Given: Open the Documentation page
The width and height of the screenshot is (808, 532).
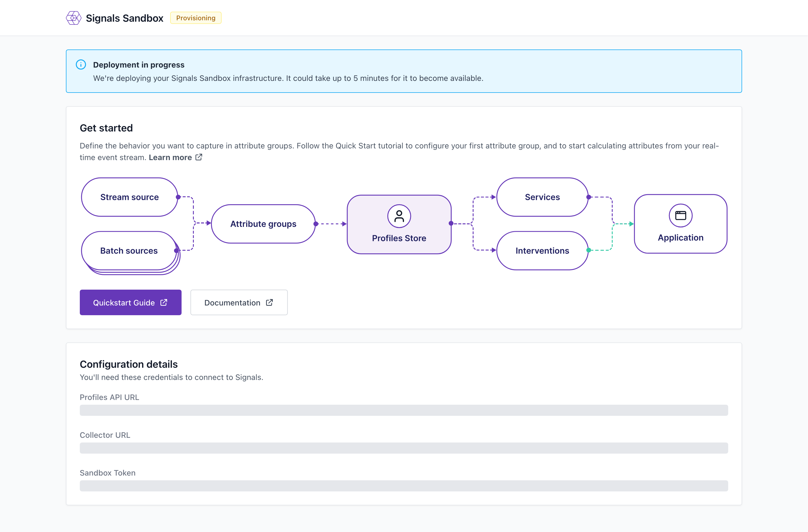Looking at the screenshot, I should (x=239, y=302).
